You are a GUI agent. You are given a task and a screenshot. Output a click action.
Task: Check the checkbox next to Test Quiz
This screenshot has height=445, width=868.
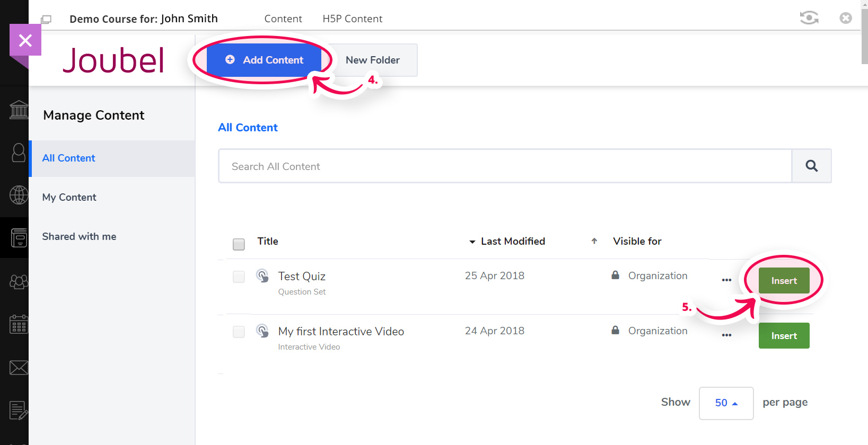239,277
